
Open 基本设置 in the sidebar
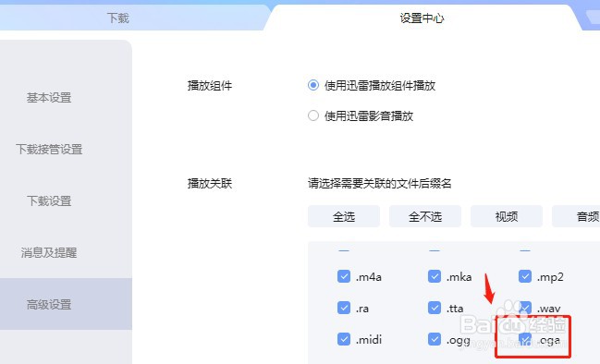[x=49, y=98]
